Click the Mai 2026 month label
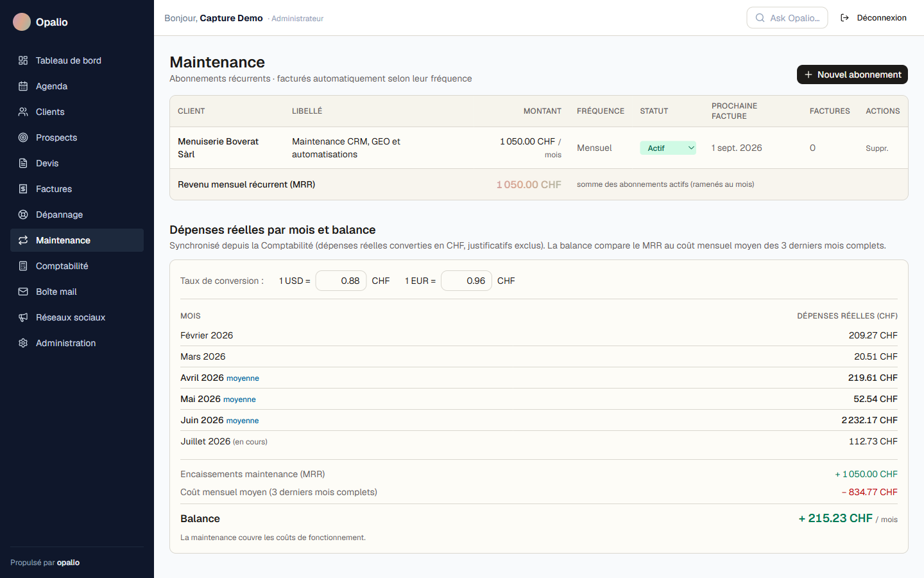The width and height of the screenshot is (924, 578). [200, 399]
